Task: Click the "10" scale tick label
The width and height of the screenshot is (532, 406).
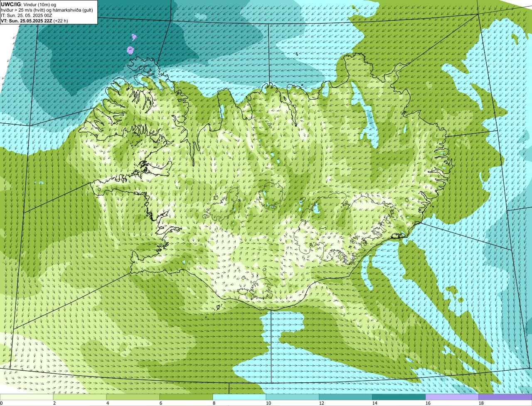Action: 268,403
